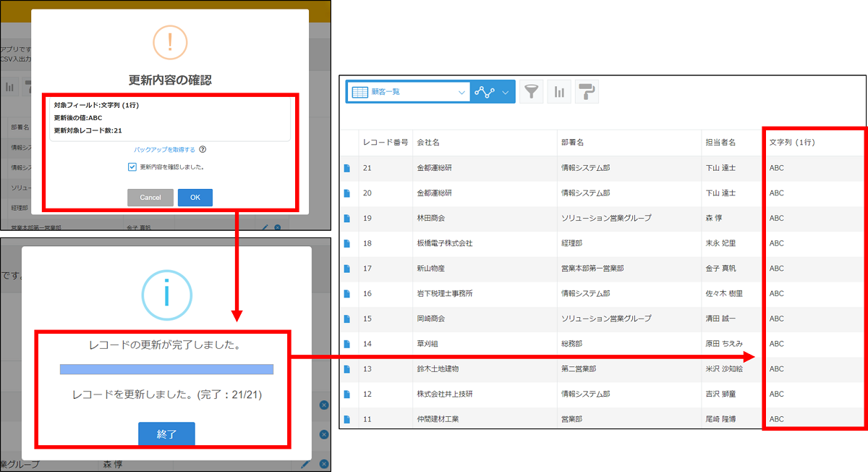This screenshot has width=868, height=472.
Task: Click the paint roller bulk update icon
Action: (587, 92)
